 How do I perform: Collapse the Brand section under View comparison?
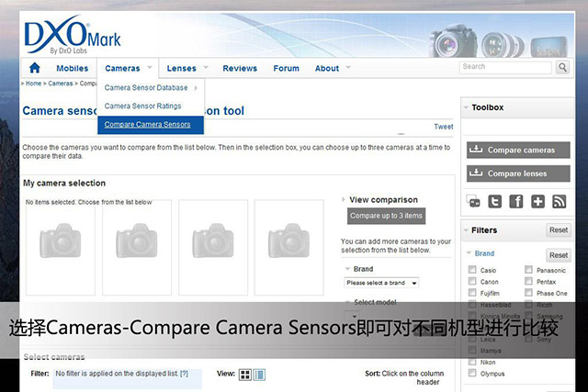(x=347, y=269)
